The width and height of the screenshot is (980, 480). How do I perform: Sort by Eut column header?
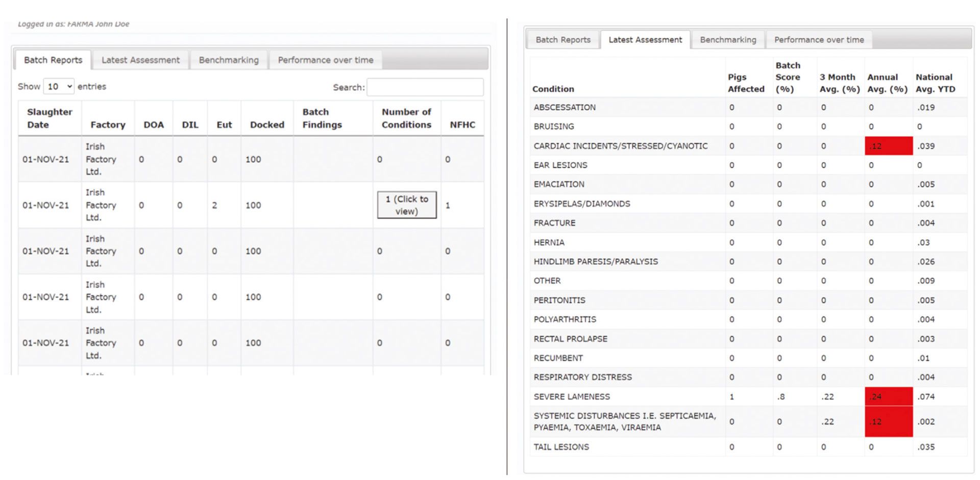tap(224, 118)
